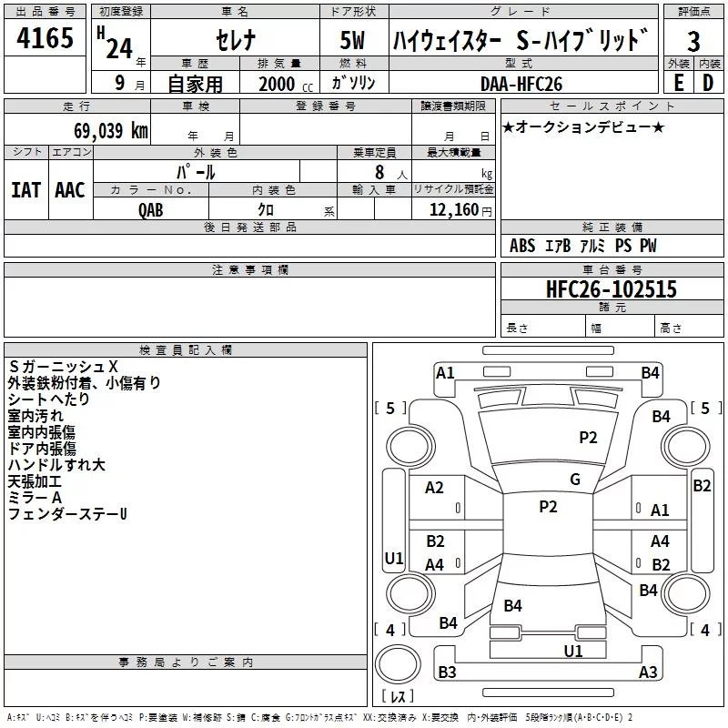Click inspector note 室内汚れ
This screenshot has width=728, height=728.
(35, 416)
